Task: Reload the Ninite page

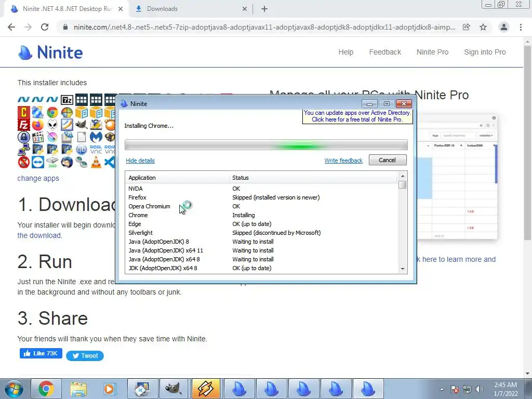Action: [45, 27]
